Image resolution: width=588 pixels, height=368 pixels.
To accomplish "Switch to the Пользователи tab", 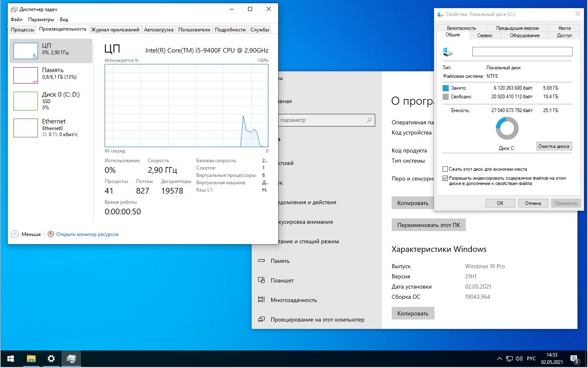I will pos(194,30).
